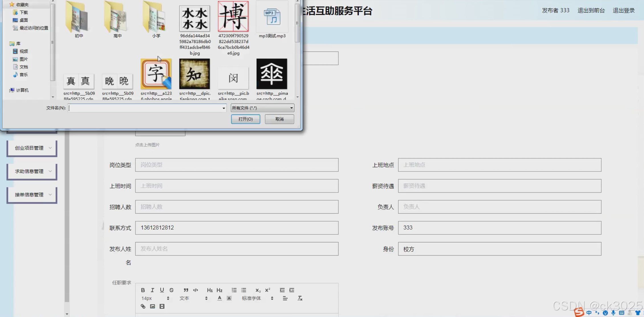Clear text formatting in the editor
The image size is (644, 317).
(x=300, y=298)
